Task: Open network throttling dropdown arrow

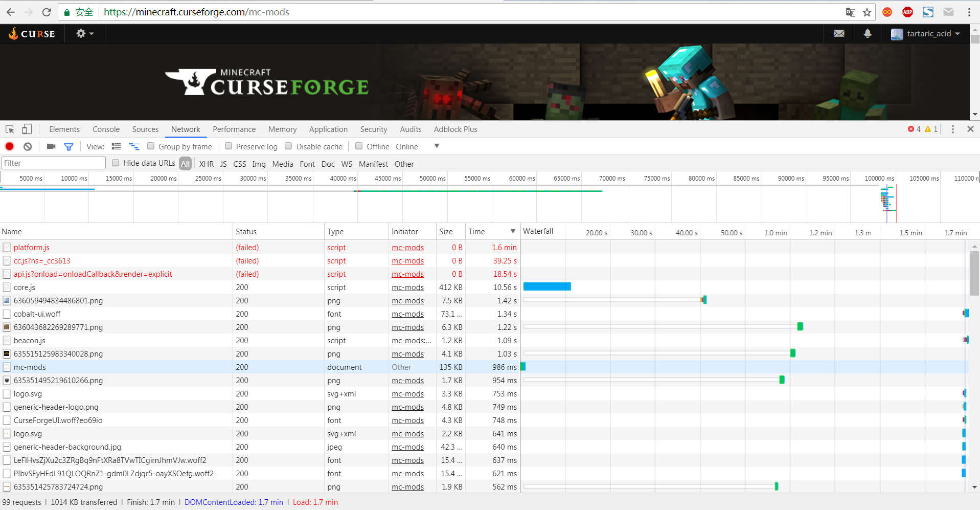Action: coord(437,146)
